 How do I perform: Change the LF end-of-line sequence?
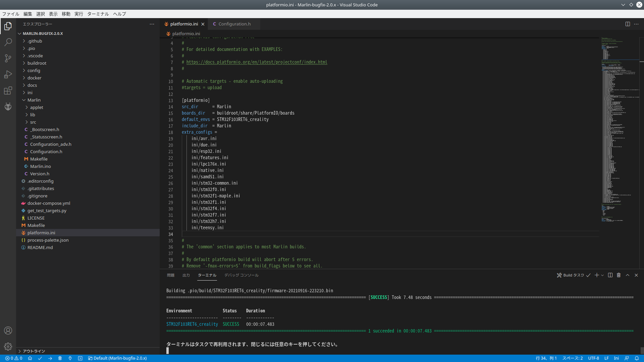point(606,358)
